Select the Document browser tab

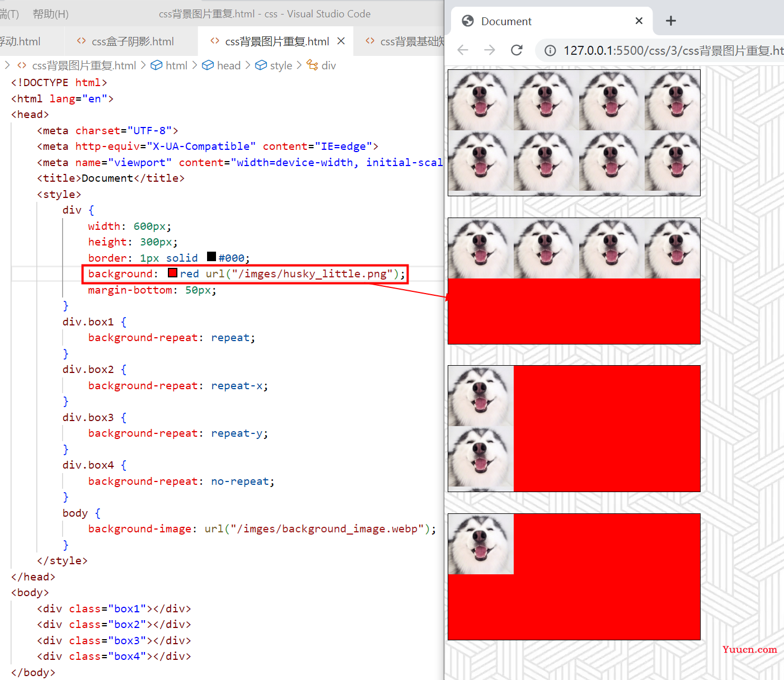click(551, 21)
